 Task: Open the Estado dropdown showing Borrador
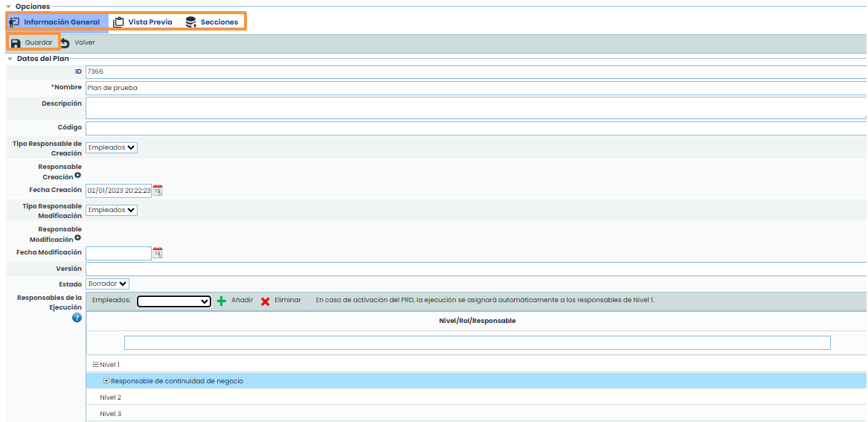point(108,284)
